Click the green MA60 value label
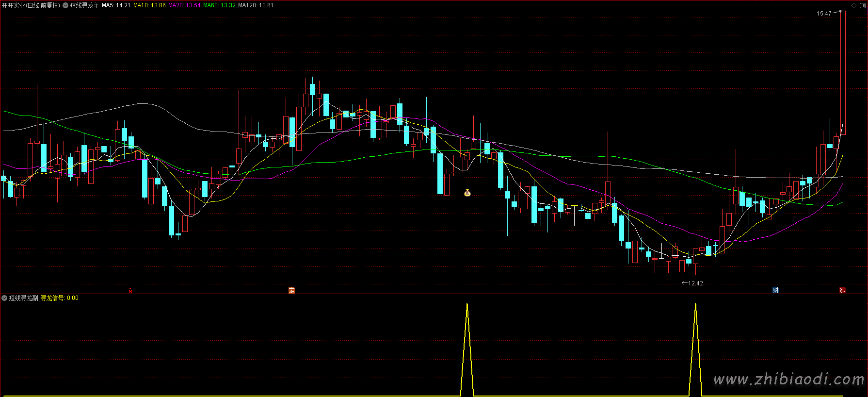The image size is (868, 397). click(x=219, y=5)
